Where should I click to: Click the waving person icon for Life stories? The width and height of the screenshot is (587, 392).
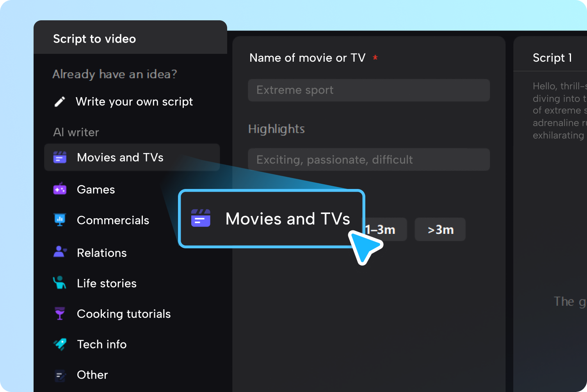click(x=60, y=283)
